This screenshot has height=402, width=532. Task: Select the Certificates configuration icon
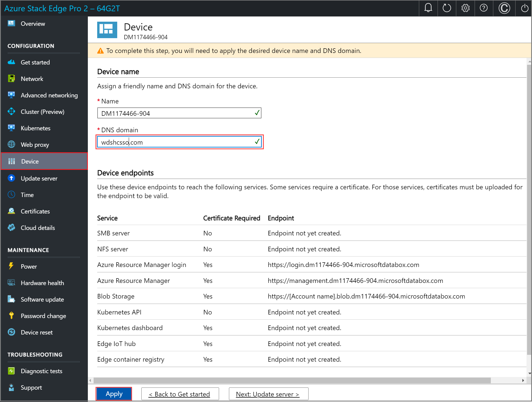coord(12,211)
